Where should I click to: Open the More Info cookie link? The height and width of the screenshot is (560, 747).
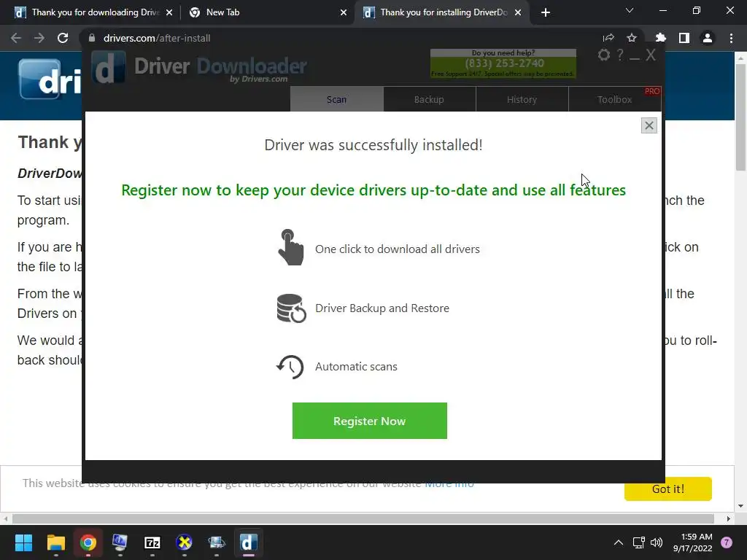[x=449, y=484]
